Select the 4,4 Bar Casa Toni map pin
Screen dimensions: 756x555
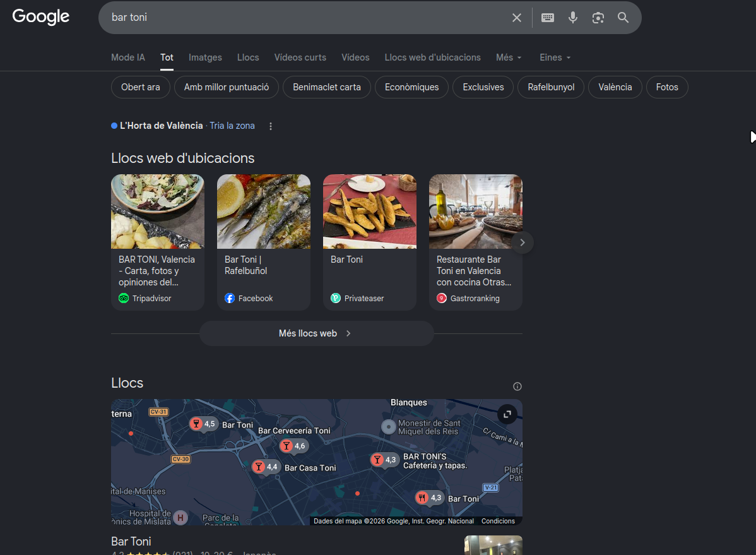(266, 467)
